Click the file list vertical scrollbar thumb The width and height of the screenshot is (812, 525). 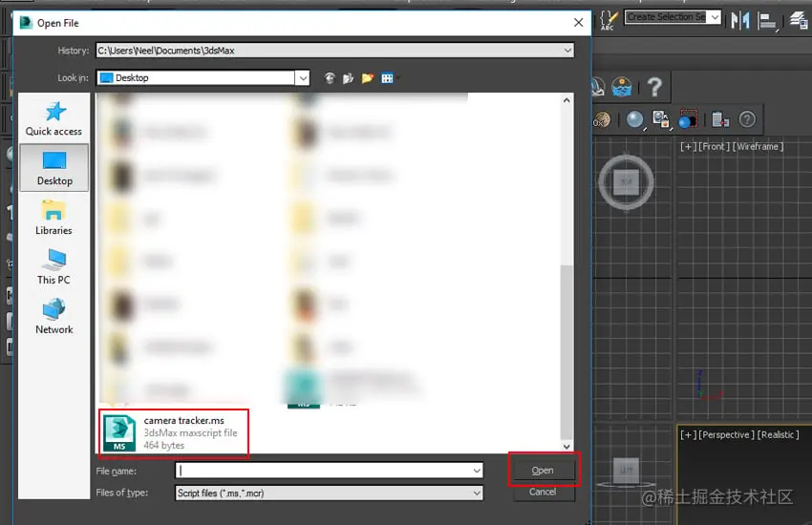coord(566,351)
